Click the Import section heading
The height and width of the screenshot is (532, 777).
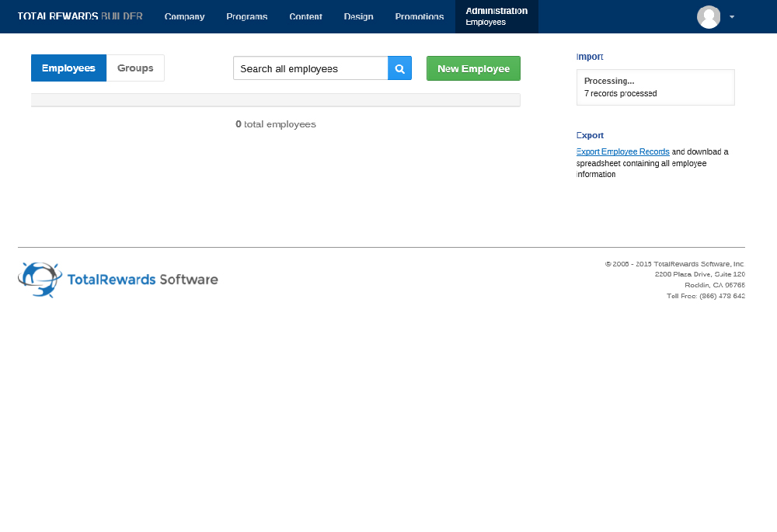[589, 57]
